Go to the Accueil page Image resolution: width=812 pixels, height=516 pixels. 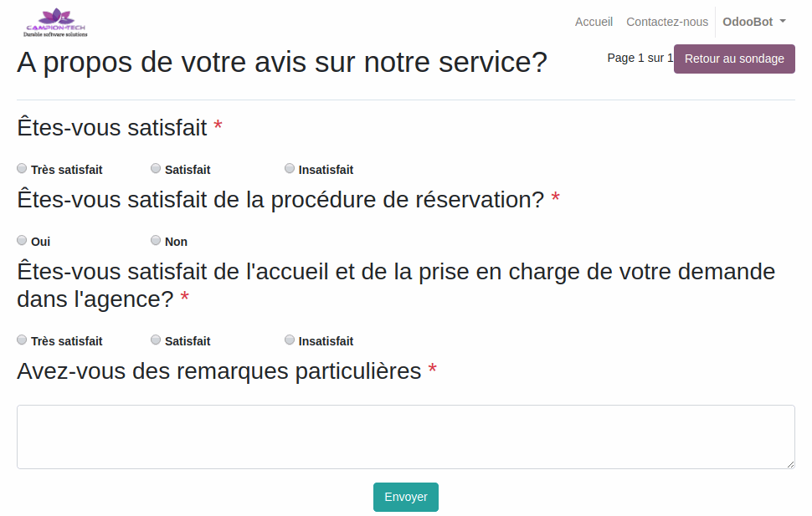click(x=594, y=22)
